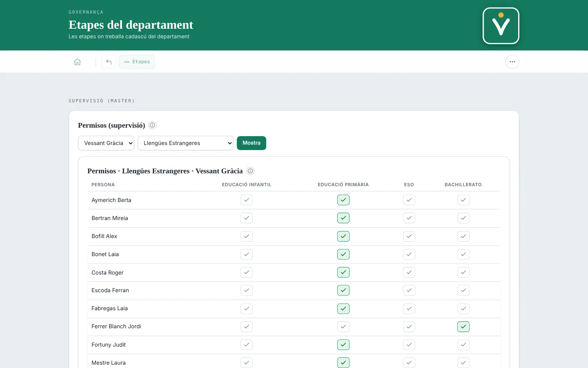Click the name Fortuny Judit
Screen dimensions: 588x368
pyautogui.click(x=108, y=345)
